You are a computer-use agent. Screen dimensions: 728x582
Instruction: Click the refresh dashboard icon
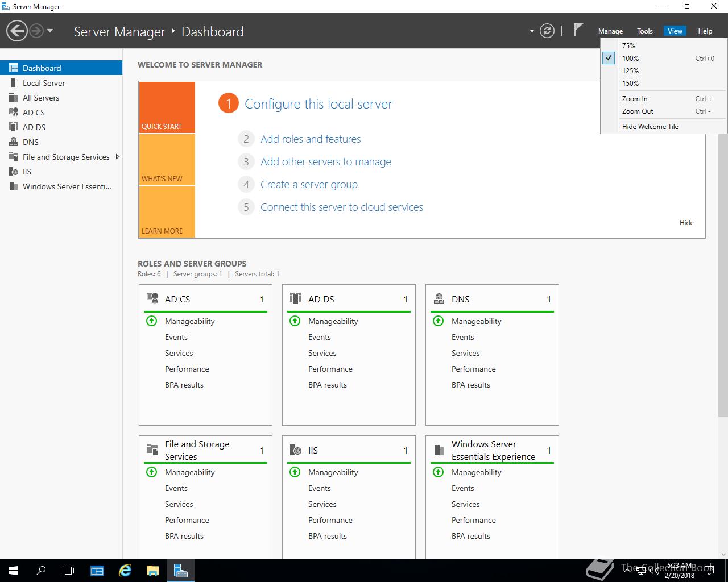(547, 31)
